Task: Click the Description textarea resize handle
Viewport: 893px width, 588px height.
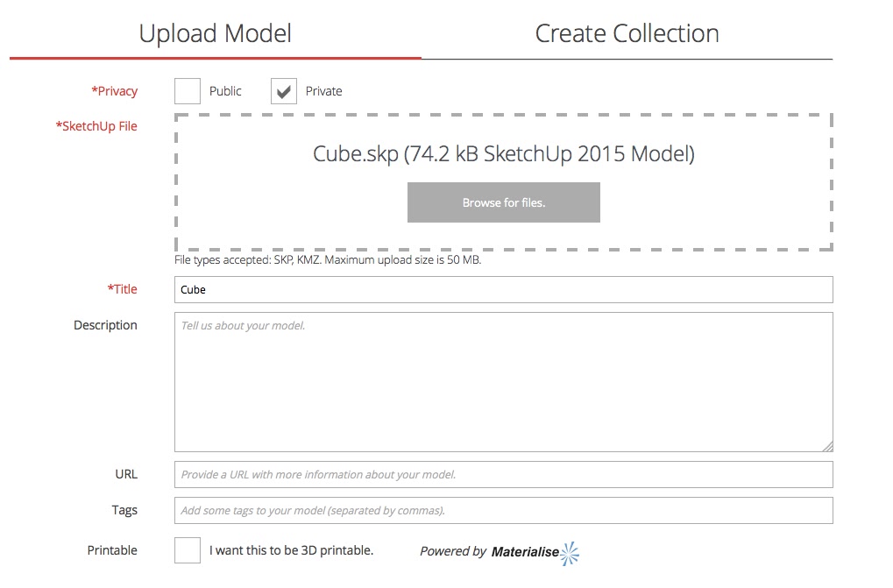Action: tap(828, 445)
